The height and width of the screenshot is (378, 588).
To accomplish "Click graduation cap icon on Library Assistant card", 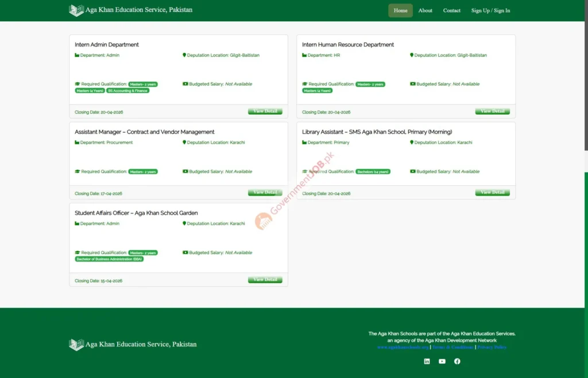I will click(x=305, y=172).
